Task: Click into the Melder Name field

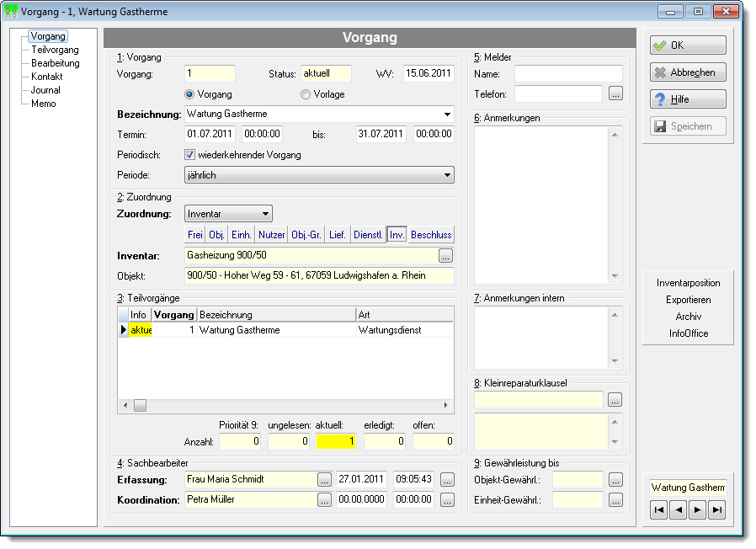Action: tap(568, 74)
